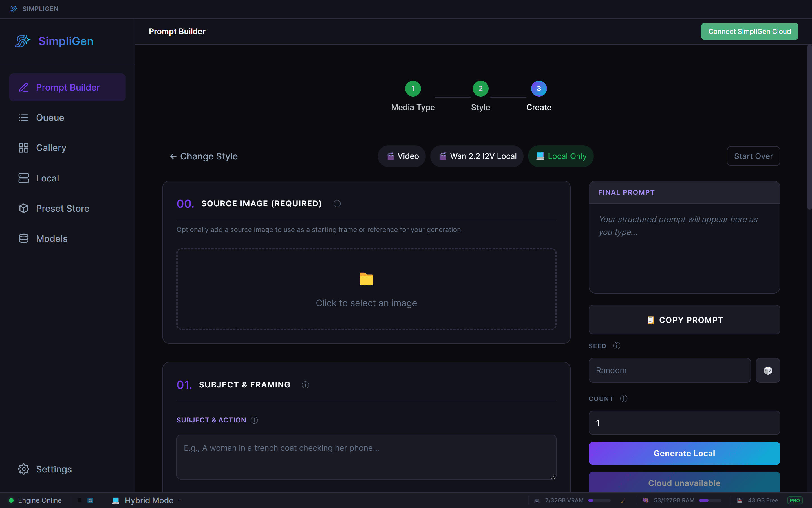Click the RAM brain icon
Image resolution: width=812 pixels, height=508 pixels.
pos(646,500)
